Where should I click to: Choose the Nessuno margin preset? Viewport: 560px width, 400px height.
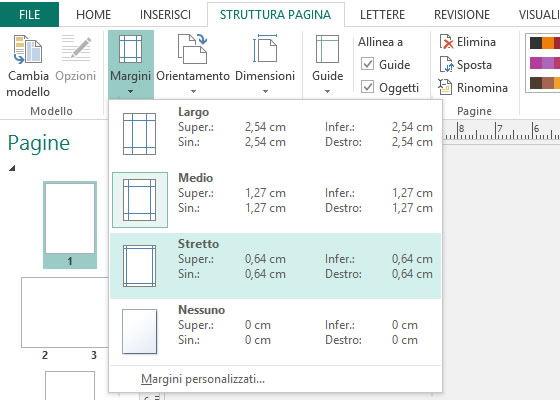[x=275, y=331]
